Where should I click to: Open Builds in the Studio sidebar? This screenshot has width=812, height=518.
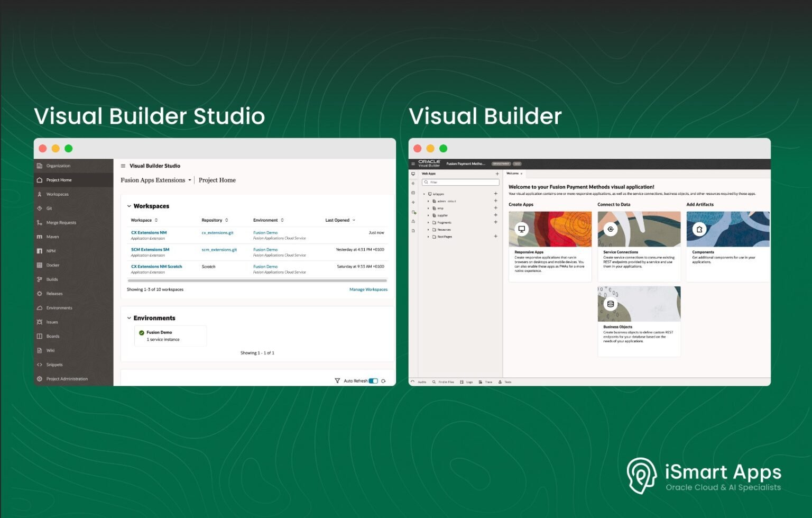point(73,279)
